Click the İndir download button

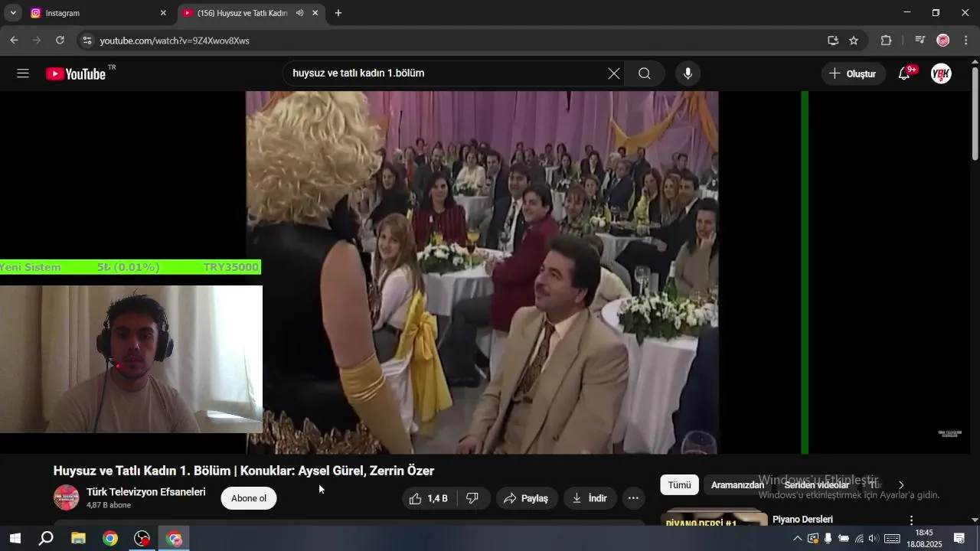590,498
